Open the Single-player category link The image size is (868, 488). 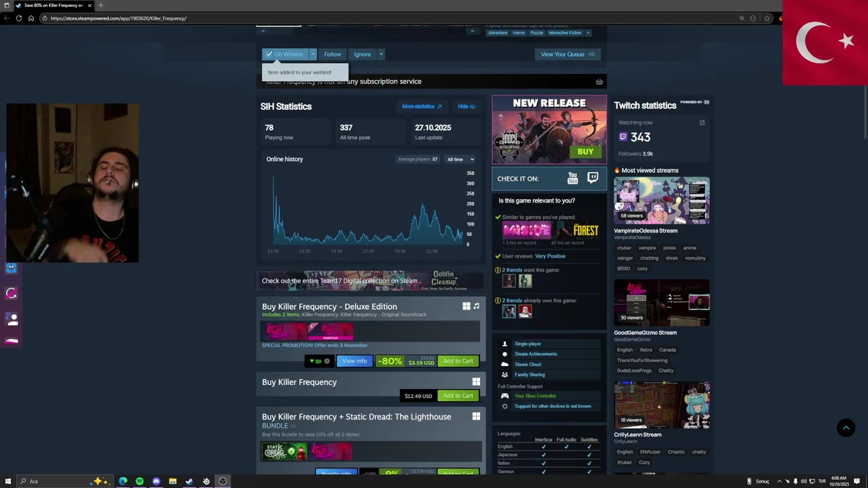click(528, 344)
